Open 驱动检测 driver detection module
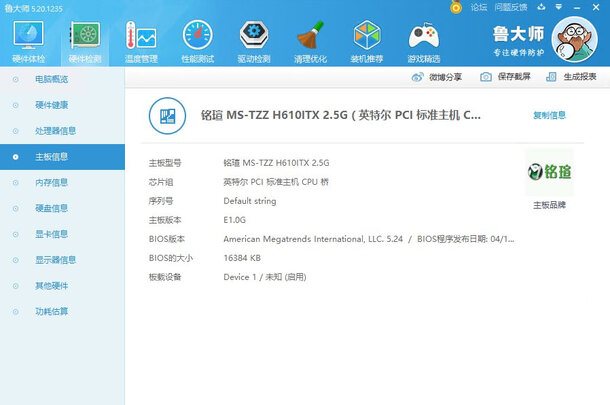Viewport: 610px width, 405px height. [254, 40]
